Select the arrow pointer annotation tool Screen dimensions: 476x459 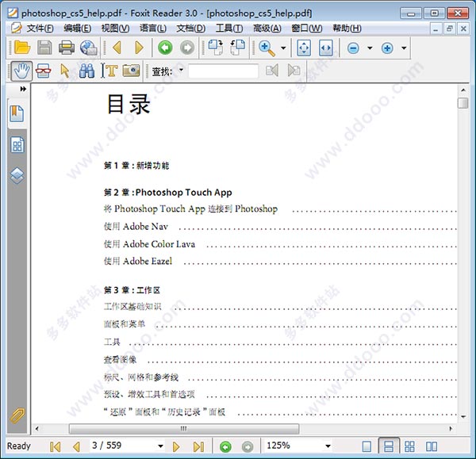(64, 71)
